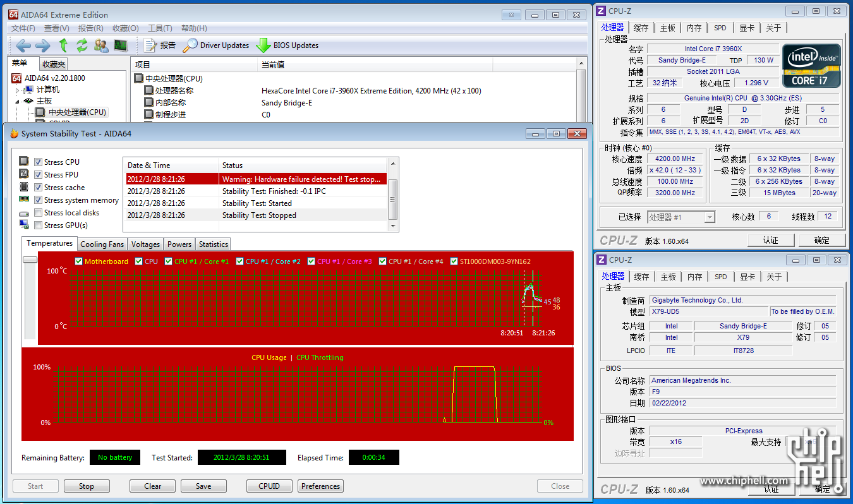Click the FPU icon beside Stress FPU

[24, 174]
